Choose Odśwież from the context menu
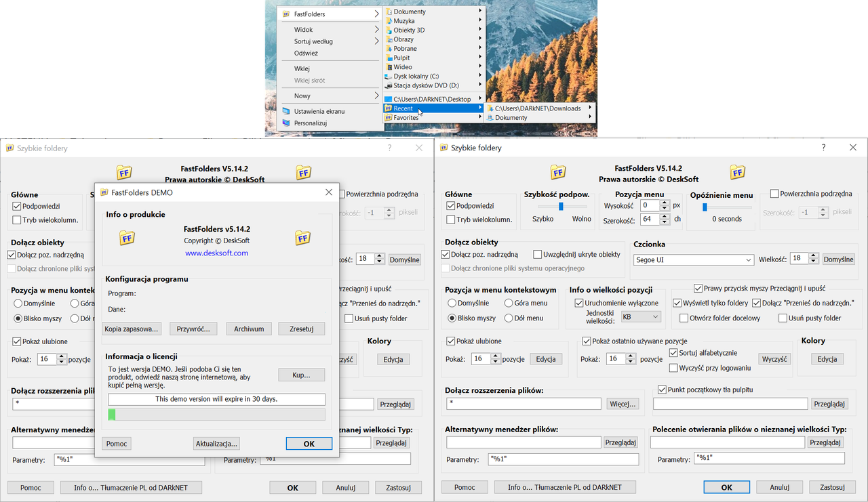868x502 pixels. pos(332,53)
